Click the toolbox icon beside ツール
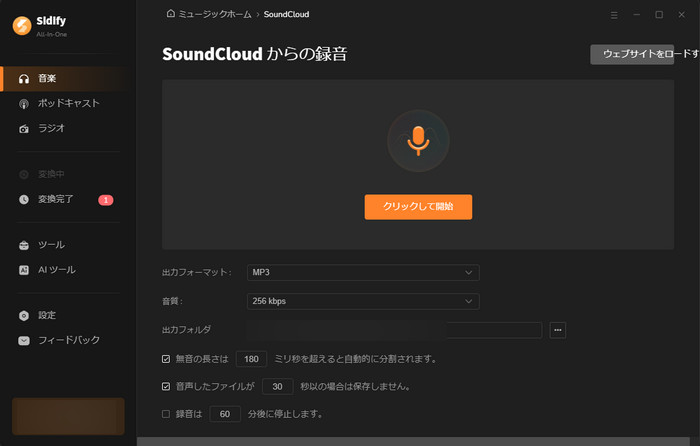Image resolution: width=700 pixels, height=446 pixels. coord(24,245)
